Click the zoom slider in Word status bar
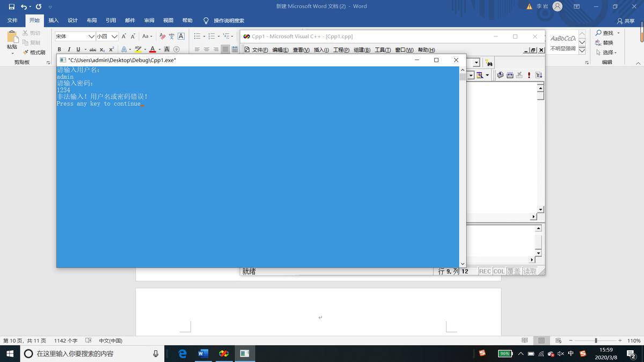The width and height of the screenshot is (644, 362). pos(596,341)
